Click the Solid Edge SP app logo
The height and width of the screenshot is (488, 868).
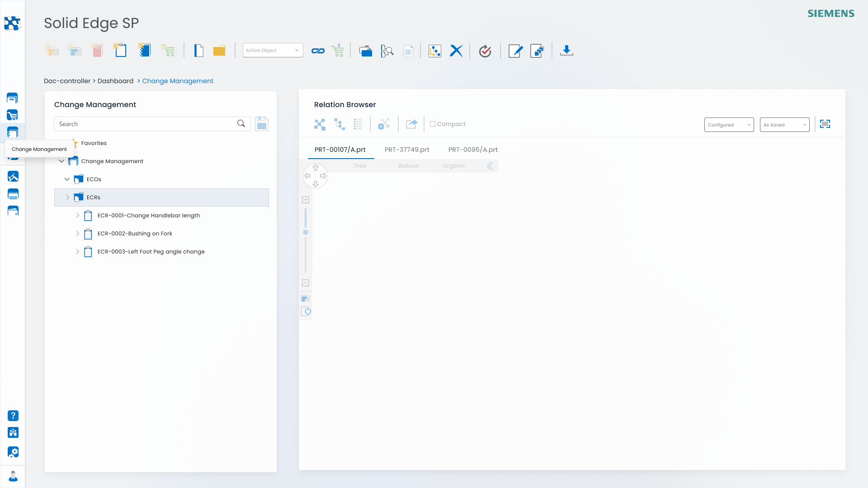tap(12, 23)
